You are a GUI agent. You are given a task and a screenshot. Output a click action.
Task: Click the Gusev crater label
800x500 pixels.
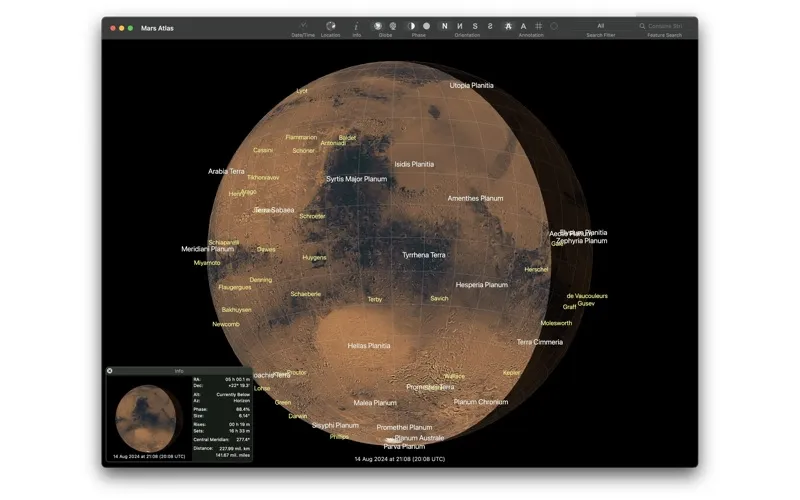(586, 304)
